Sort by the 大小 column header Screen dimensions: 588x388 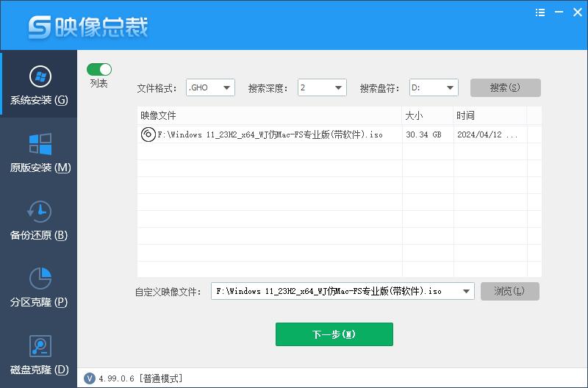pyautogui.click(x=427, y=115)
